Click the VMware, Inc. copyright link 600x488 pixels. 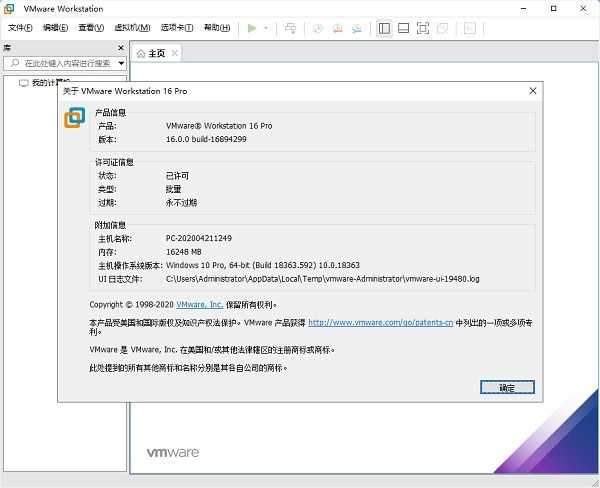click(x=200, y=305)
